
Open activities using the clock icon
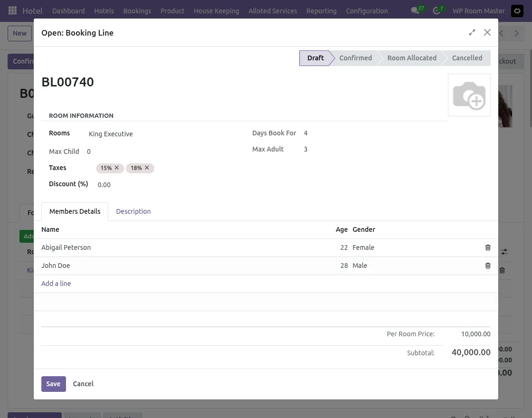(435, 10)
